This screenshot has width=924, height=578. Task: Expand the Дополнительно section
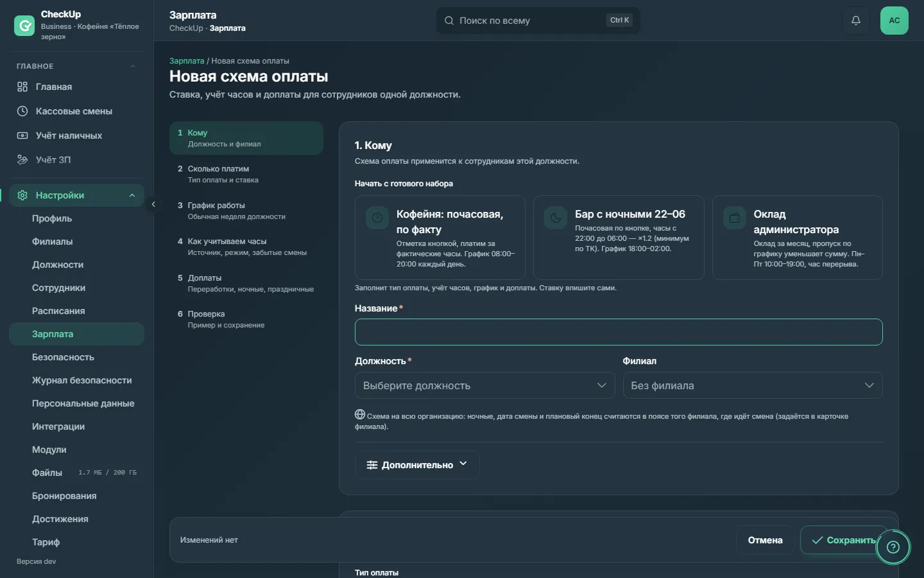[x=417, y=464]
